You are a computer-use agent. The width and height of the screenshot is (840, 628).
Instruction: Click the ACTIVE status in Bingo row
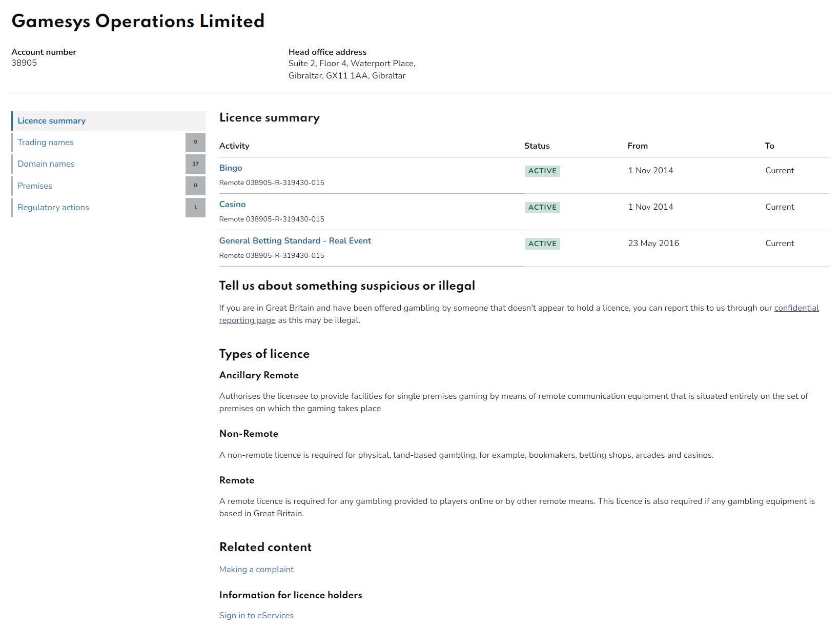coord(542,171)
